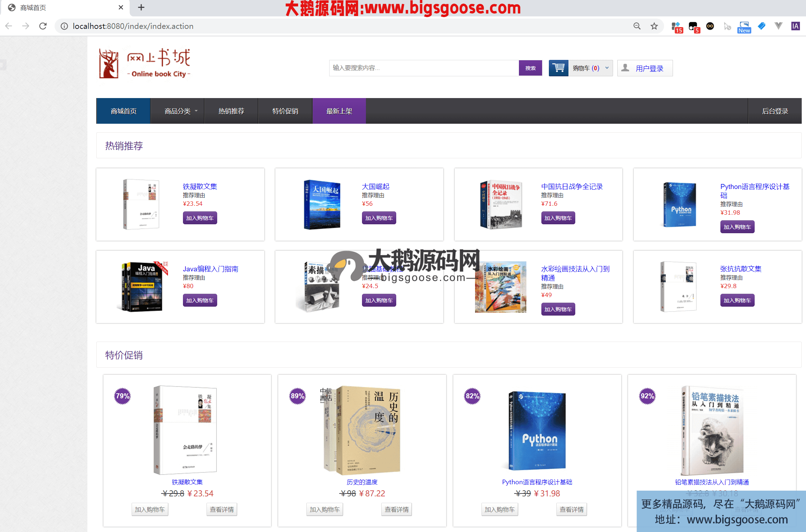
Task: Click the shopping cart icon
Action: point(558,68)
